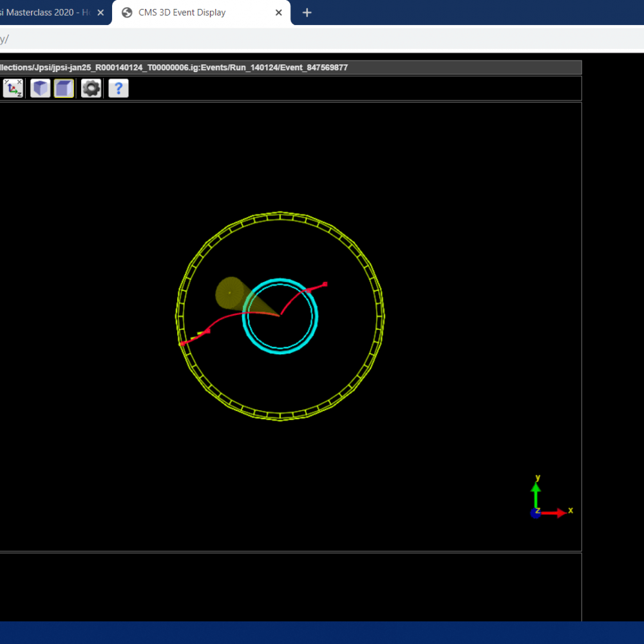
Task: Click the red x-axis arrow gizmo
Action: pos(554,513)
